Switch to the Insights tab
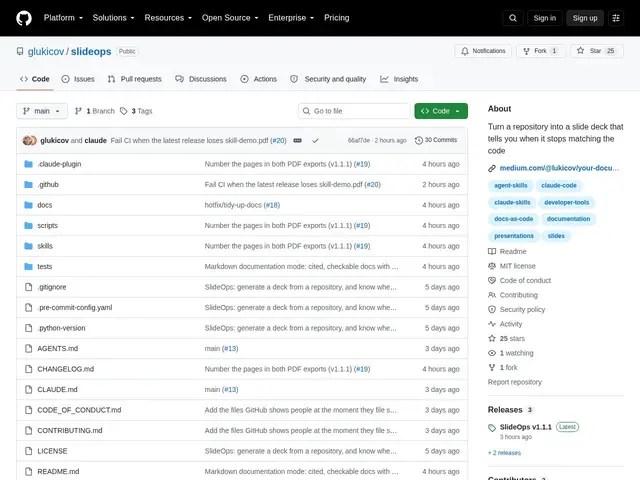The width and height of the screenshot is (640, 480). click(399, 79)
